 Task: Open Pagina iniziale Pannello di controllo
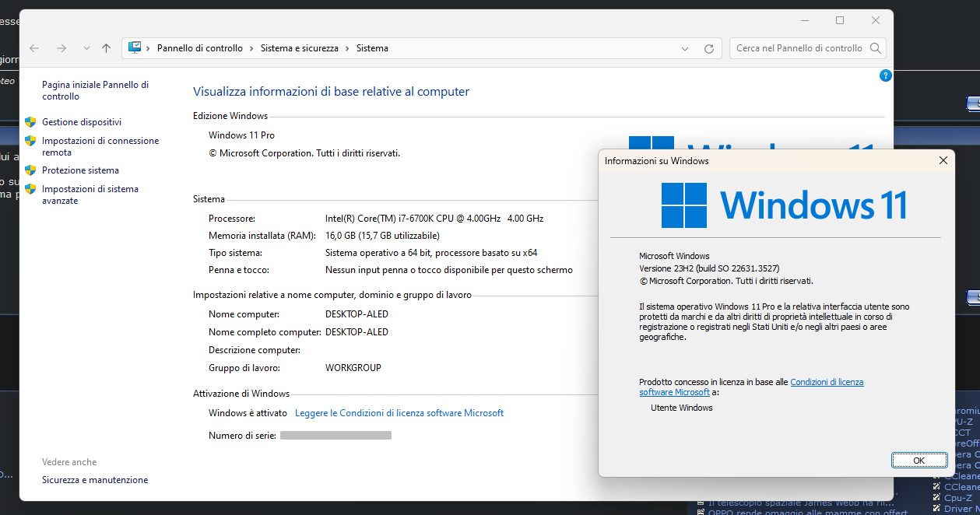click(95, 90)
